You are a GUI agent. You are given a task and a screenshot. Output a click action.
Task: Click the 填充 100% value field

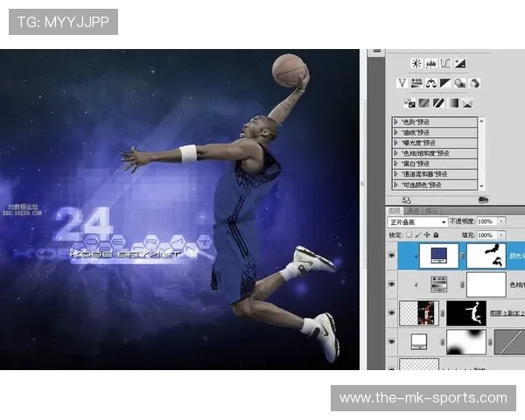tap(487, 235)
